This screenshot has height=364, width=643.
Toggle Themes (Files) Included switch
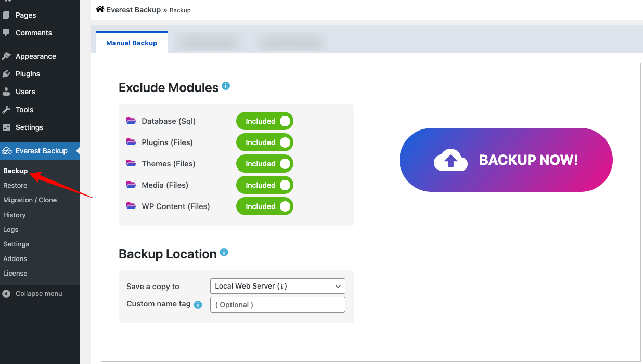click(265, 164)
